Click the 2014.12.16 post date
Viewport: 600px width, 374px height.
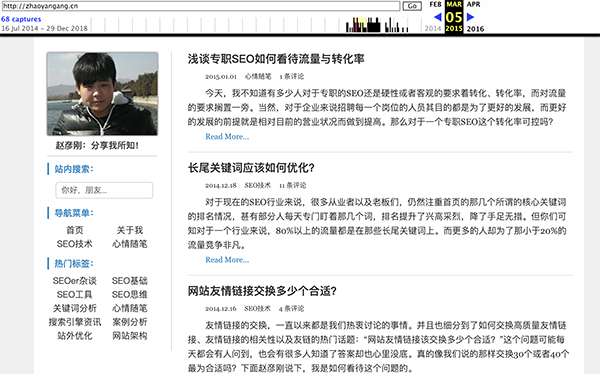point(221,309)
